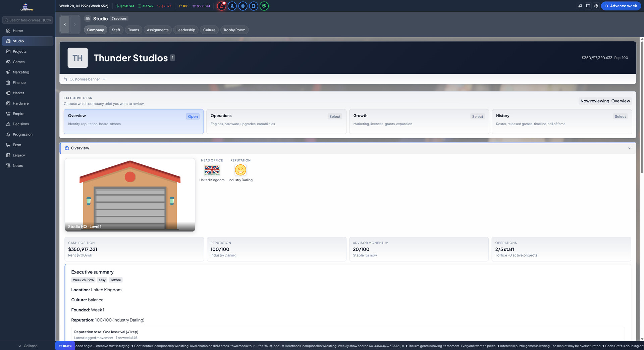This screenshot has width=644, height=350.
Task: Open Empire in the sidebar
Action: (28, 114)
